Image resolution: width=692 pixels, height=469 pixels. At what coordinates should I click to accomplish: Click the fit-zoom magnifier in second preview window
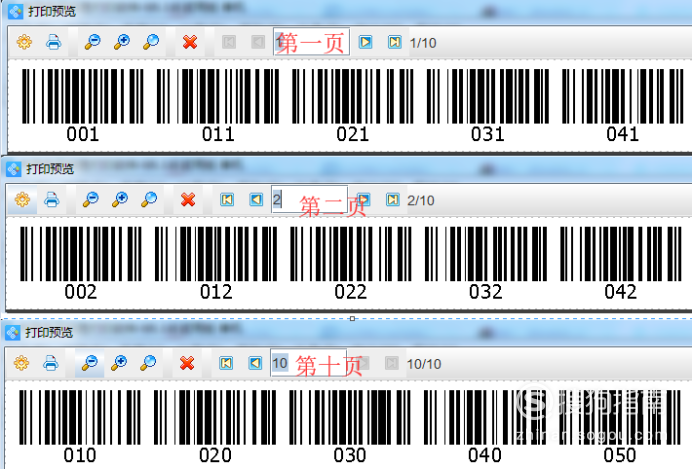149,200
